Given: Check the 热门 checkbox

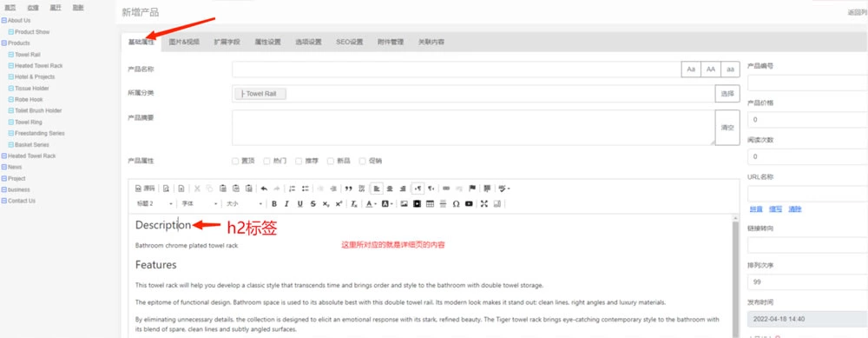Looking at the screenshot, I should pyautogui.click(x=266, y=162).
